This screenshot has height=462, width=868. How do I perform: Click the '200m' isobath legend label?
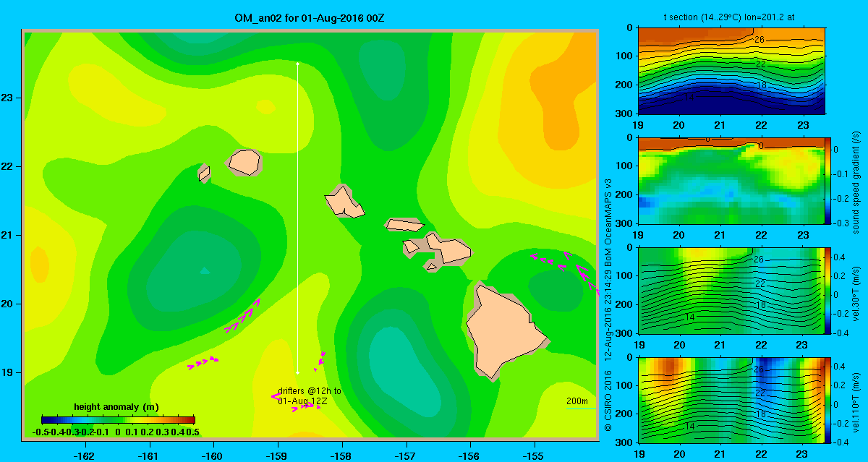[576, 401]
